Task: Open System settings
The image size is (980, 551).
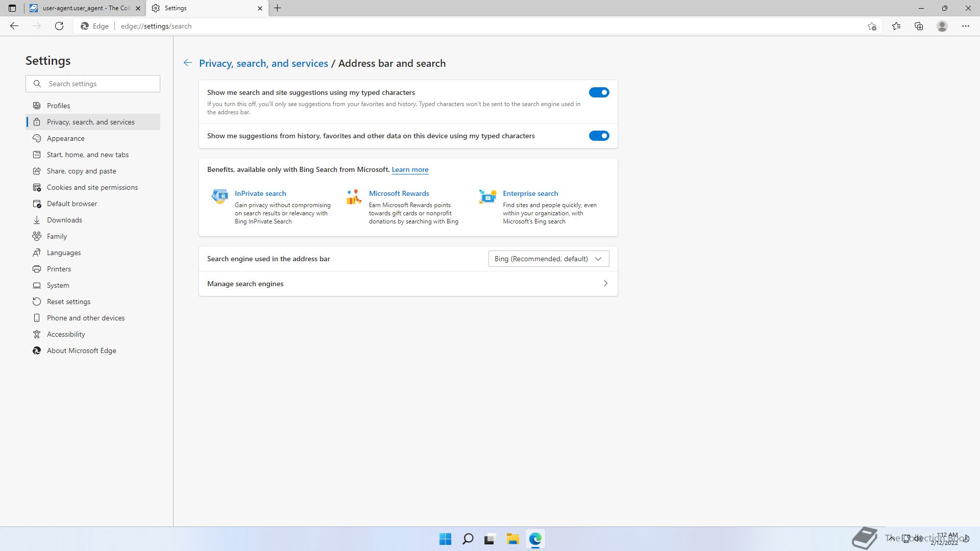Action: point(93,285)
